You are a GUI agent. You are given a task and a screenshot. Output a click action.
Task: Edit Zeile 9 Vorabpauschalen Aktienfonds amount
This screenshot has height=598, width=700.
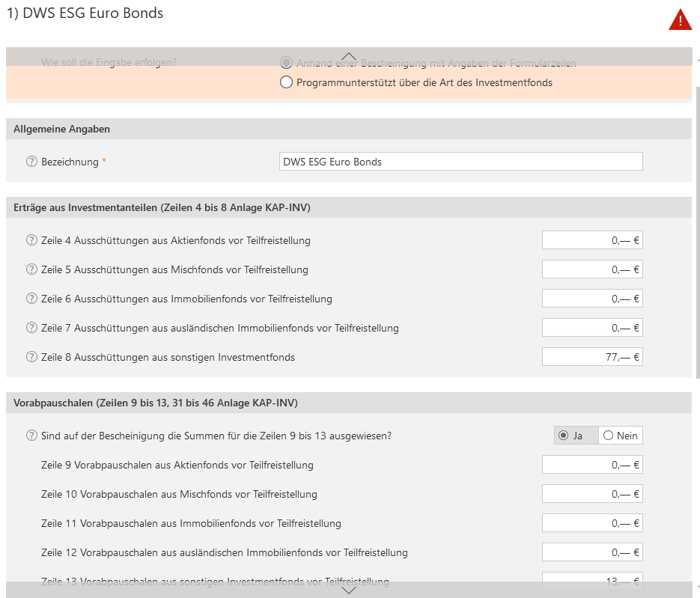pos(592,465)
